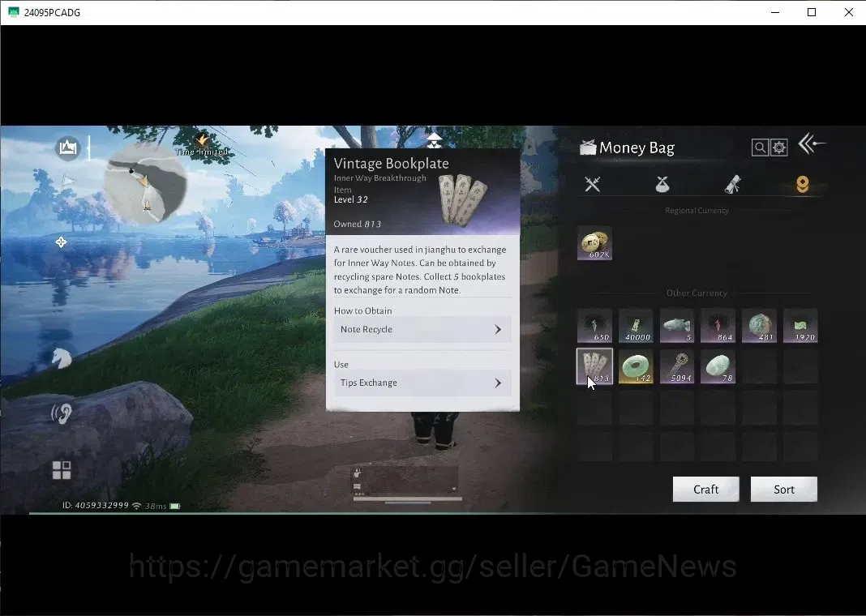This screenshot has width=866, height=616.
Task: Select the coin currency showing 602K
Action: coord(595,243)
